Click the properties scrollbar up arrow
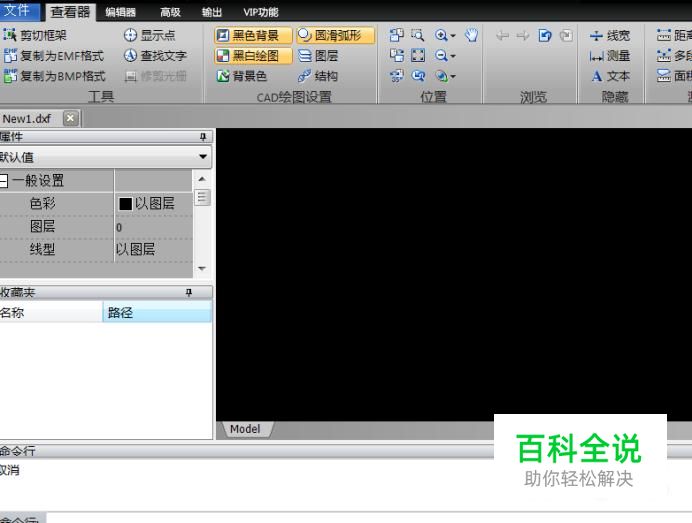 pos(202,179)
